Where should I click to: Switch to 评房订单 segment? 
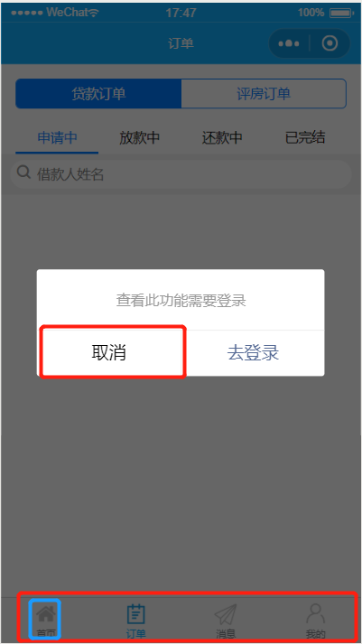pos(264,94)
